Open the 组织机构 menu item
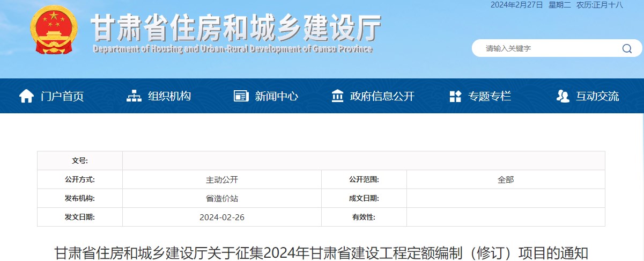The width and height of the screenshot is (644, 261). 169,96
